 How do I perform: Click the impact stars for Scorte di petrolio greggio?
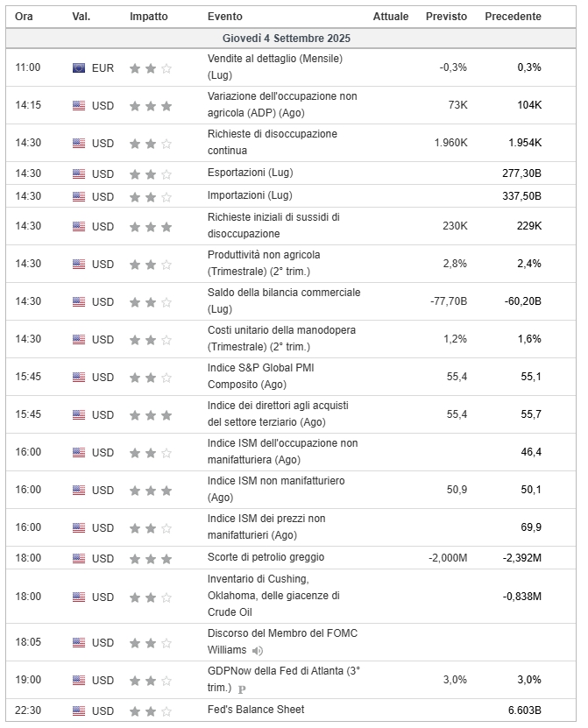(x=151, y=559)
